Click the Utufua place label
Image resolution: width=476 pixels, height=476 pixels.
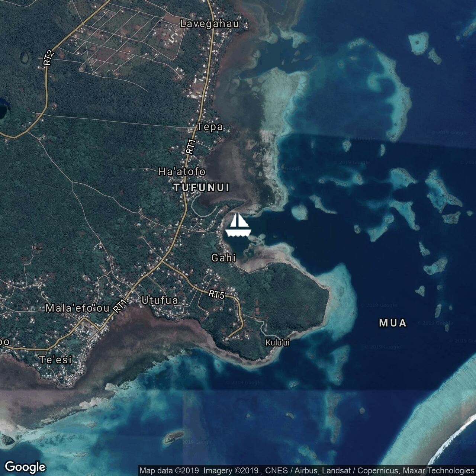[160, 300]
